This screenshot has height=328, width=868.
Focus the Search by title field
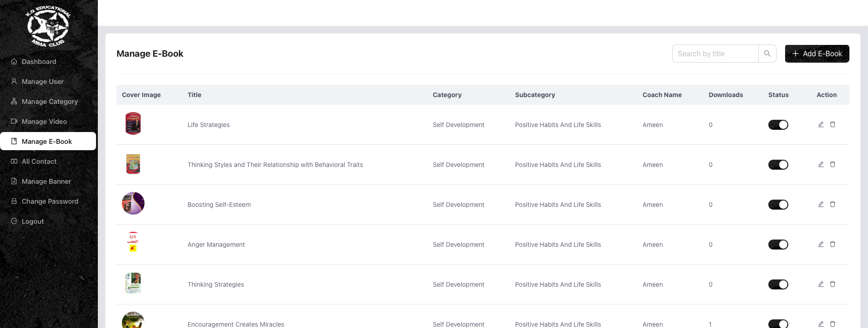(715, 54)
